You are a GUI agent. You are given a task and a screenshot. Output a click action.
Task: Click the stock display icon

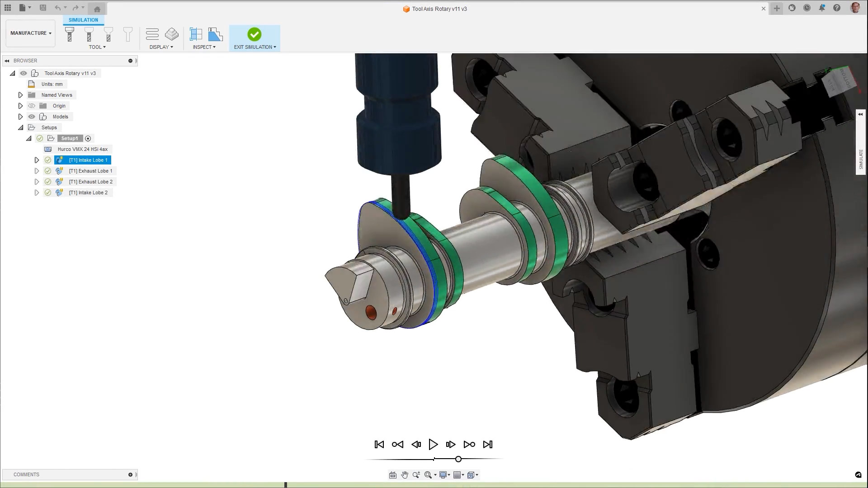(172, 34)
